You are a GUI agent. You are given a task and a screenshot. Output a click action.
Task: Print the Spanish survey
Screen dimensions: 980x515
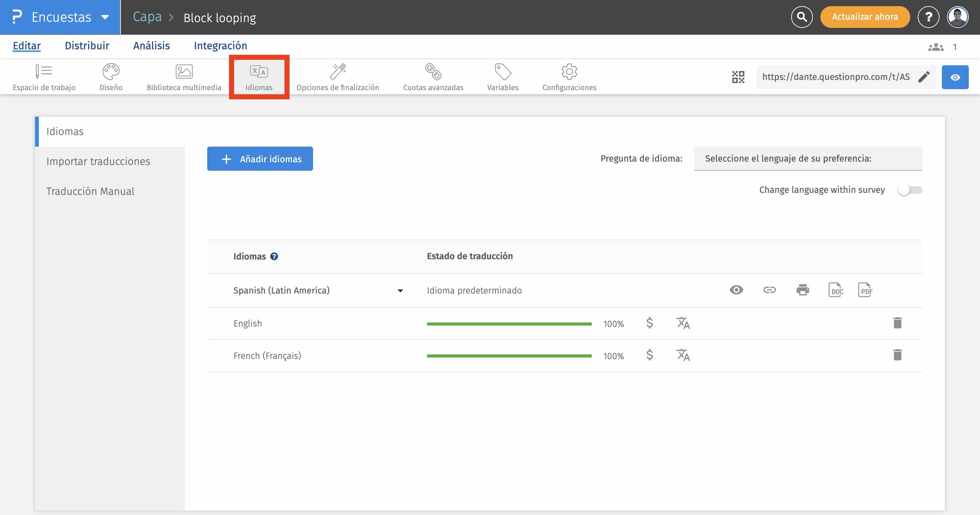click(803, 290)
